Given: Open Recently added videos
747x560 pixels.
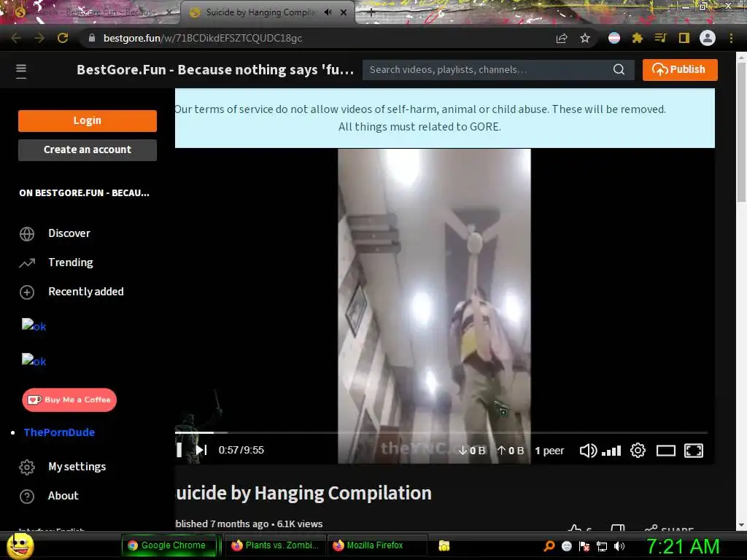Looking at the screenshot, I should click(86, 292).
